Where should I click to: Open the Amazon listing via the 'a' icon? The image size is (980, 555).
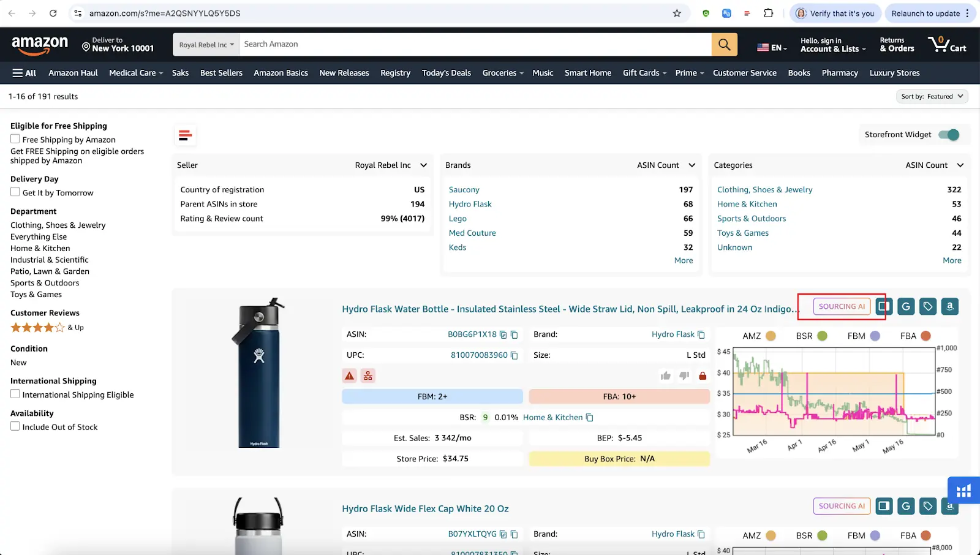pos(949,306)
